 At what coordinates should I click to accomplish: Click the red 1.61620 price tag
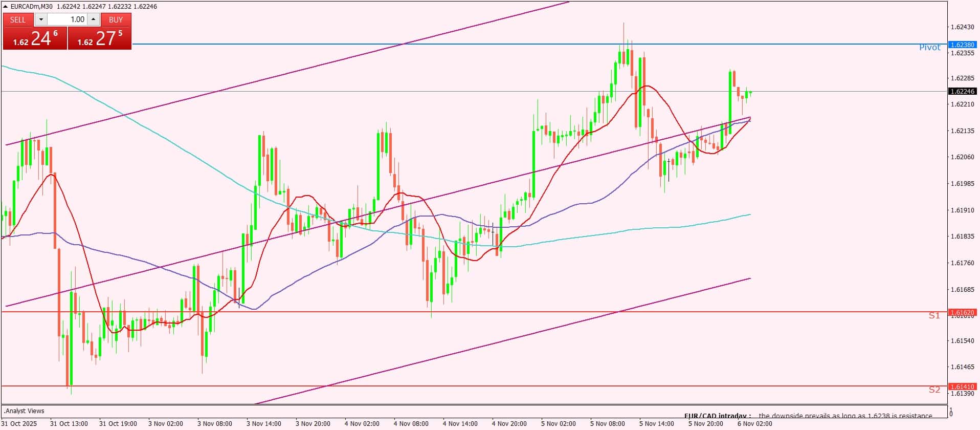(x=962, y=312)
